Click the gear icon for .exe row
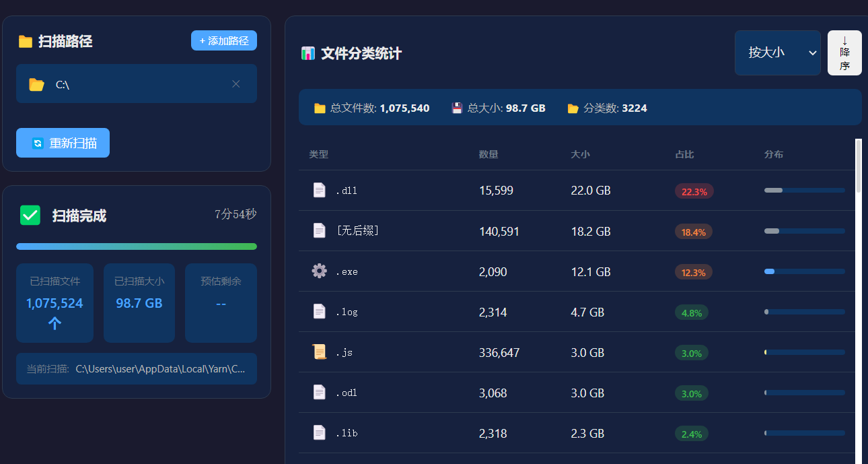Viewport: 868px width, 464px height. [320, 271]
